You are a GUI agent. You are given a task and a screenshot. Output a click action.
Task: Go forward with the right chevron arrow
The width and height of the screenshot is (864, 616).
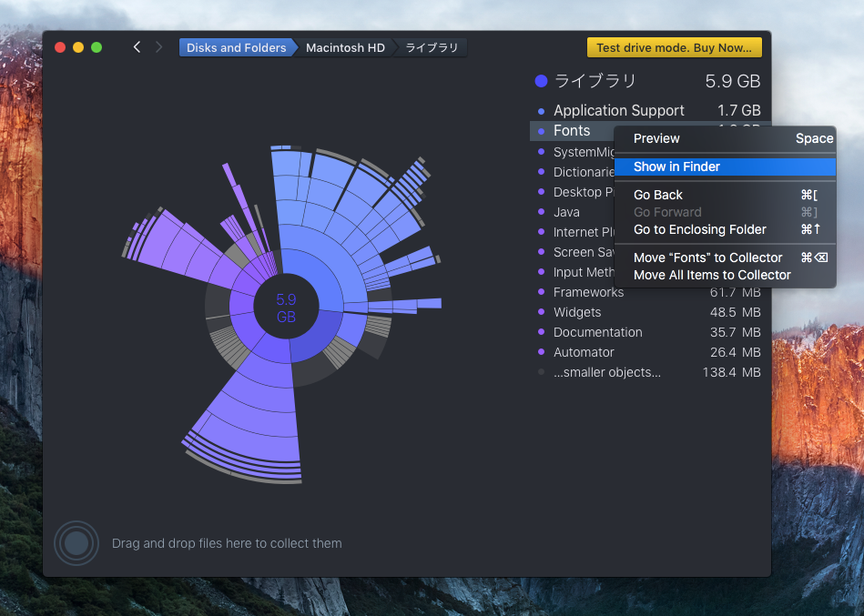[x=158, y=47]
